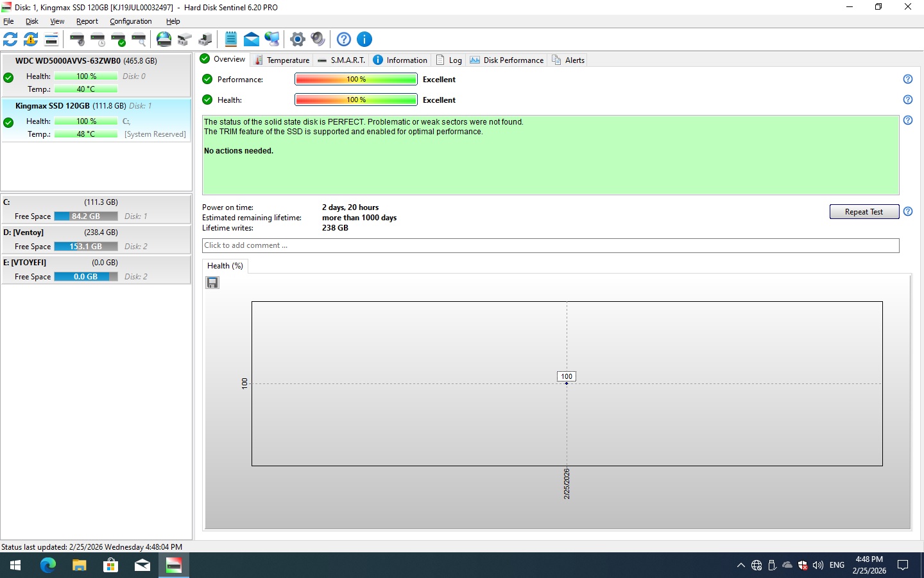Open the File menu
This screenshot has height=578, width=924.
(8, 21)
